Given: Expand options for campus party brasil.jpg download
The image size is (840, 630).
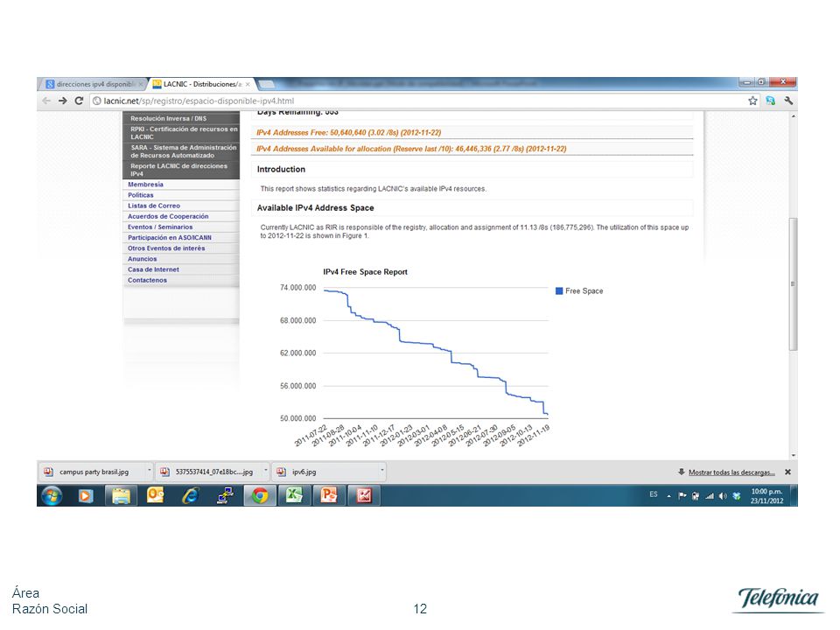Looking at the screenshot, I should pos(150,472).
